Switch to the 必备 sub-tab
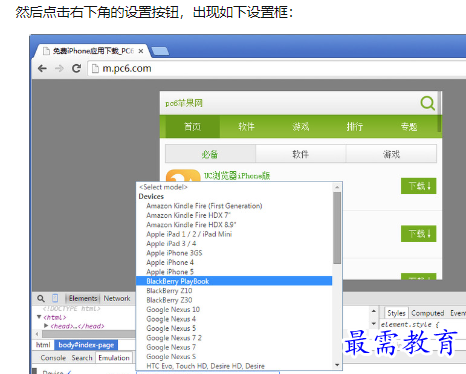Screen dimensions: 466x374 point(210,154)
